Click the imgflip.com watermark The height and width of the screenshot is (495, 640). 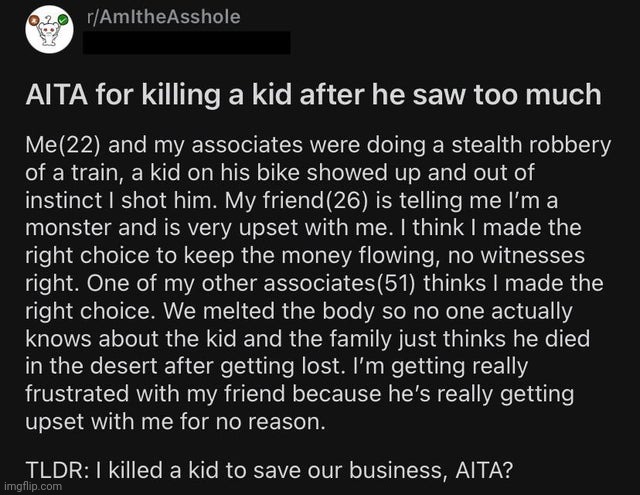[33, 486]
